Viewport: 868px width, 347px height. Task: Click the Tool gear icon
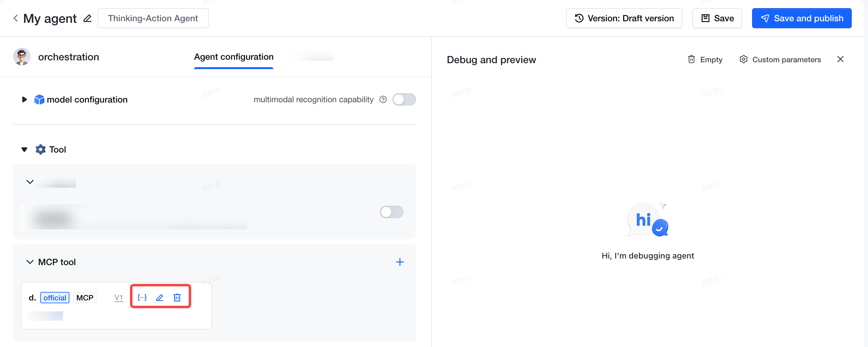(x=40, y=149)
